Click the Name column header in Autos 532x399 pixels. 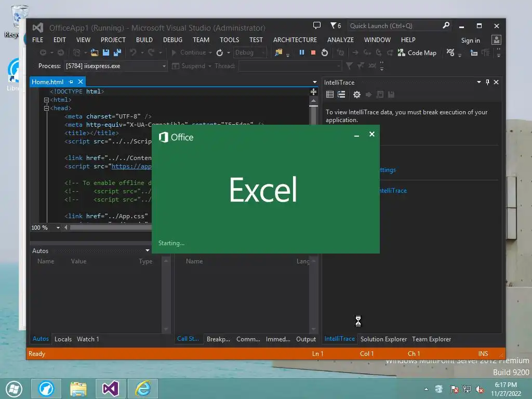(x=46, y=261)
